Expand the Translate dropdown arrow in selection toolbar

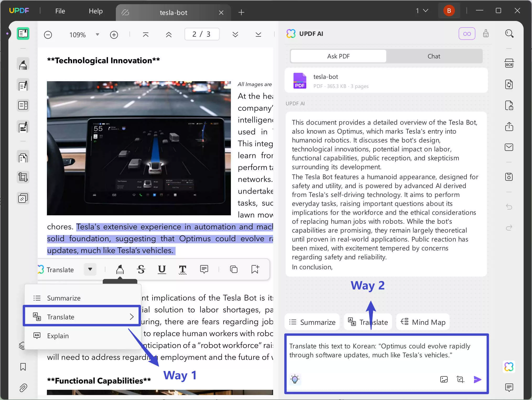(90, 269)
